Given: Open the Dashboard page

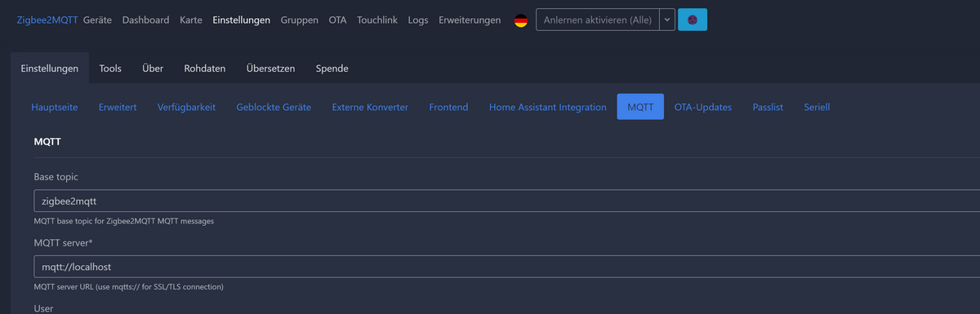Looking at the screenshot, I should pos(146,20).
